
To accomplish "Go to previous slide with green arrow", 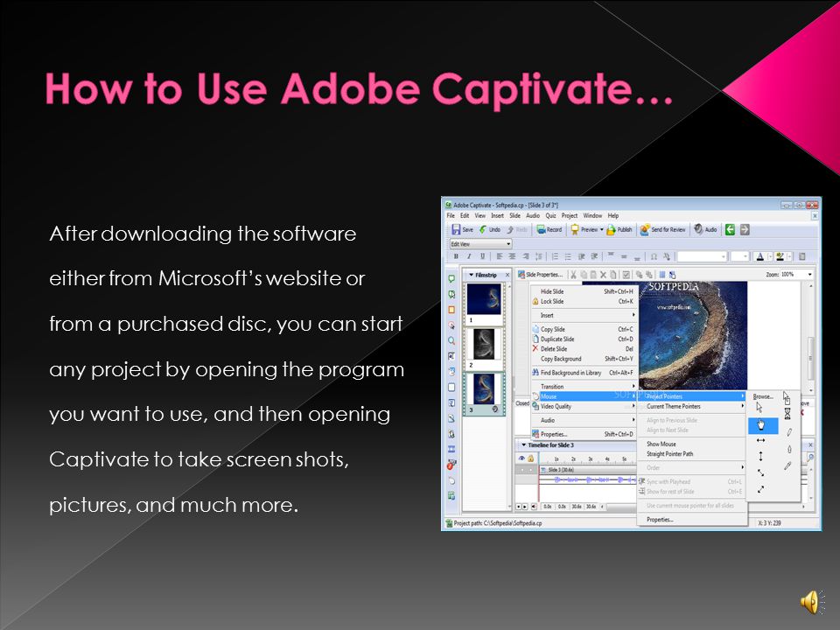I will coord(730,229).
